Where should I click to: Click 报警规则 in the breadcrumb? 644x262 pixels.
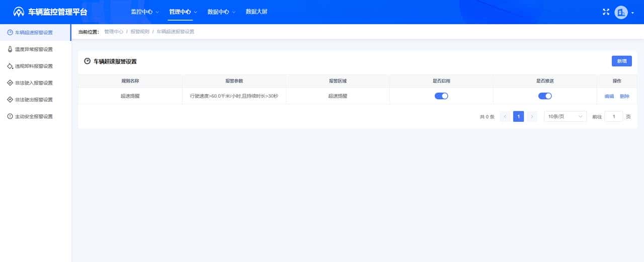click(x=140, y=32)
